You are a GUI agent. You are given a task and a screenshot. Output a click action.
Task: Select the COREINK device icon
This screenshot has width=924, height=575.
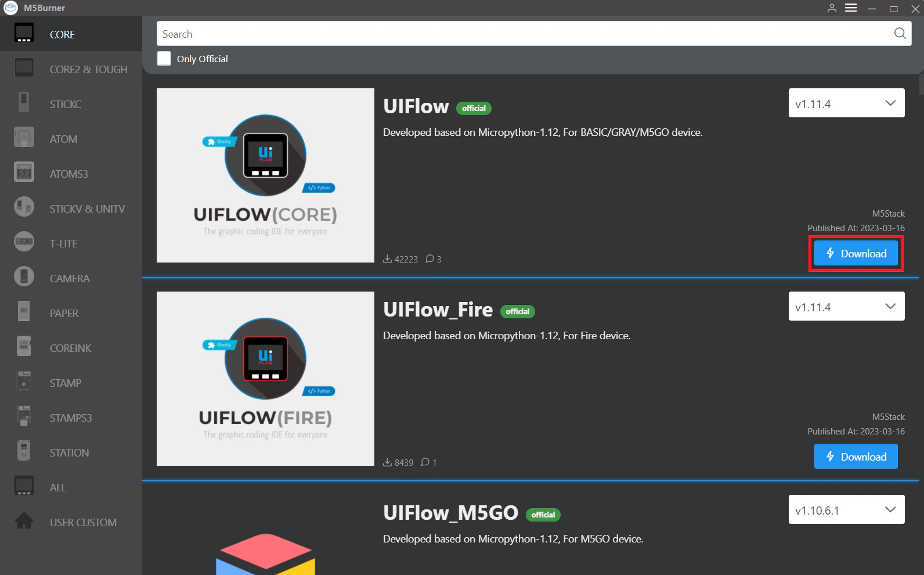24,347
